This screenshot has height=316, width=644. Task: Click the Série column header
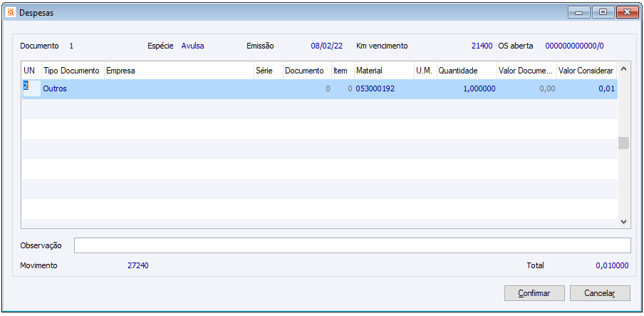coord(269,71)
